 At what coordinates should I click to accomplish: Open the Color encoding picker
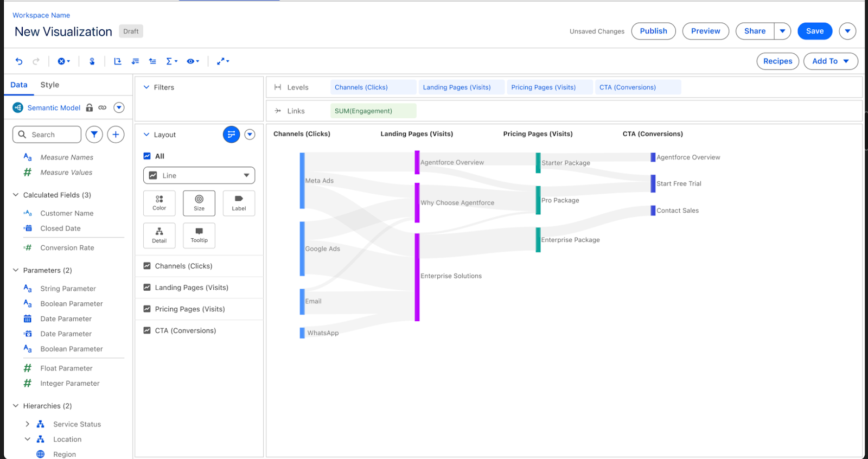click(159, 203)
